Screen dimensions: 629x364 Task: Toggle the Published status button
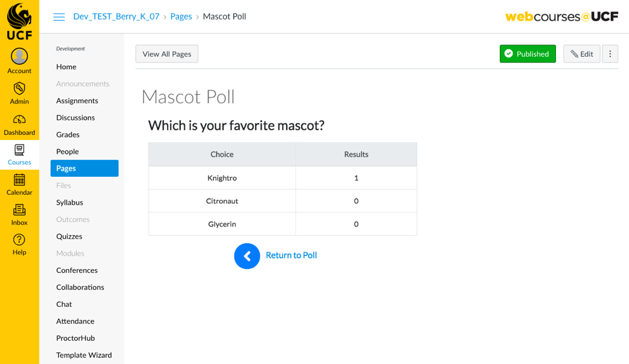(528, 54)
